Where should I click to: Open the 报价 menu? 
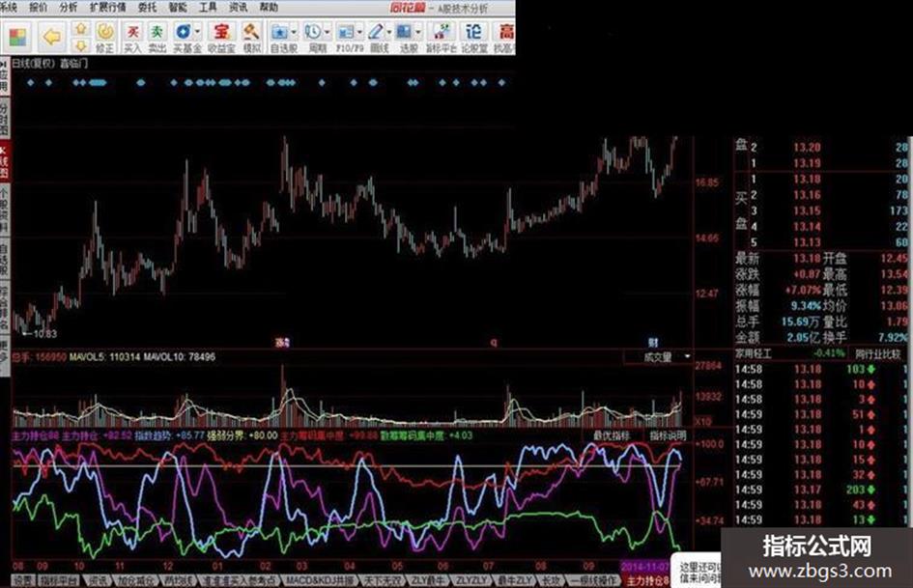[x=38, y=7]
